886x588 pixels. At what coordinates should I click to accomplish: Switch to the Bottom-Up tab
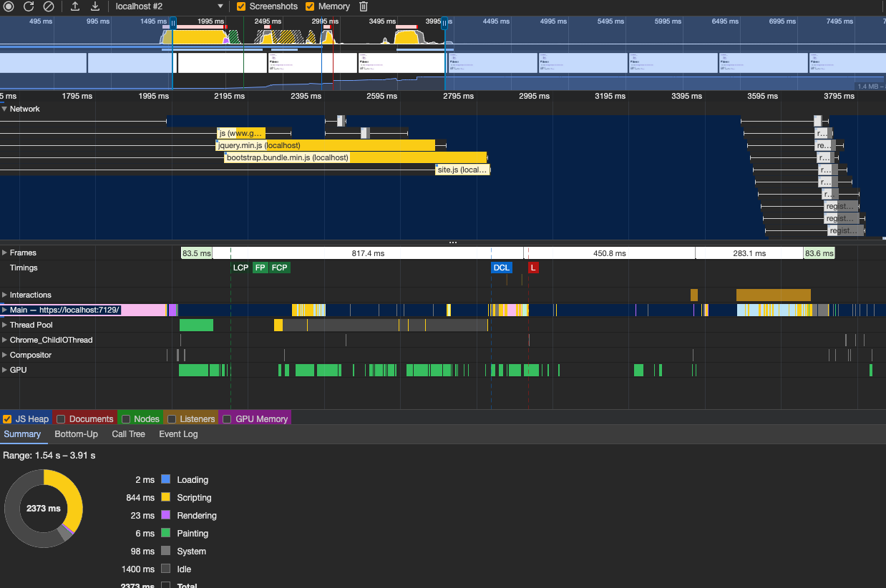[x=76, y=434]
